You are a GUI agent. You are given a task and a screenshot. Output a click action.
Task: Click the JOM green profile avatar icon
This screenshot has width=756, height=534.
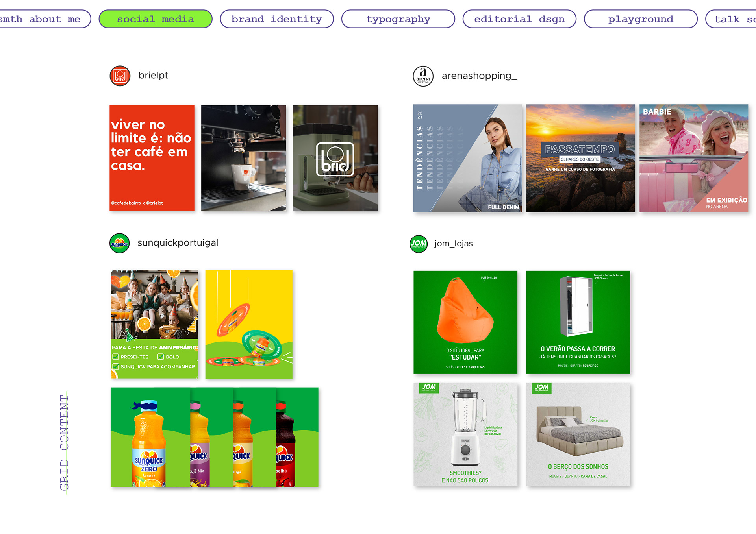coord(419,244)
